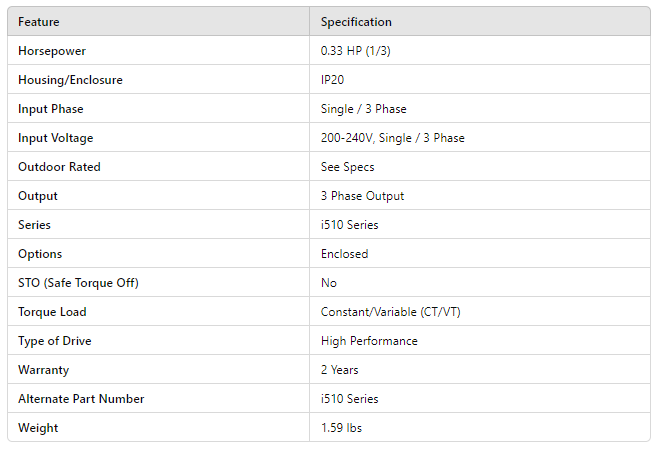
Task: Click the 1.59 lbs weight value
Action: (x=342, y=428)
